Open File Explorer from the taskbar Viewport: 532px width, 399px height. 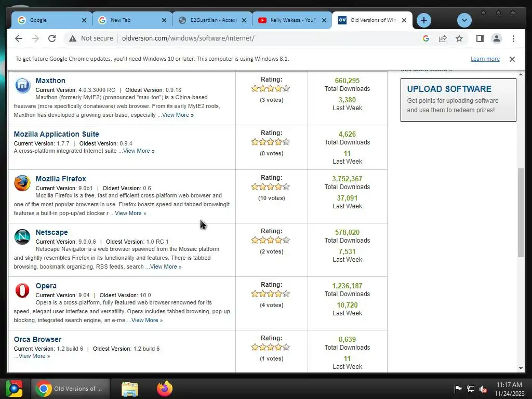[x=130, y=389]
